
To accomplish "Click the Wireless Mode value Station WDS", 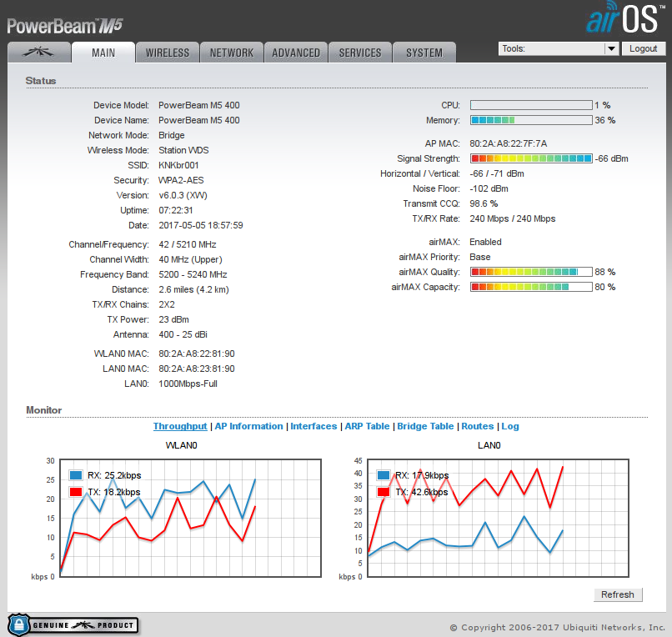I will [183, 150].
